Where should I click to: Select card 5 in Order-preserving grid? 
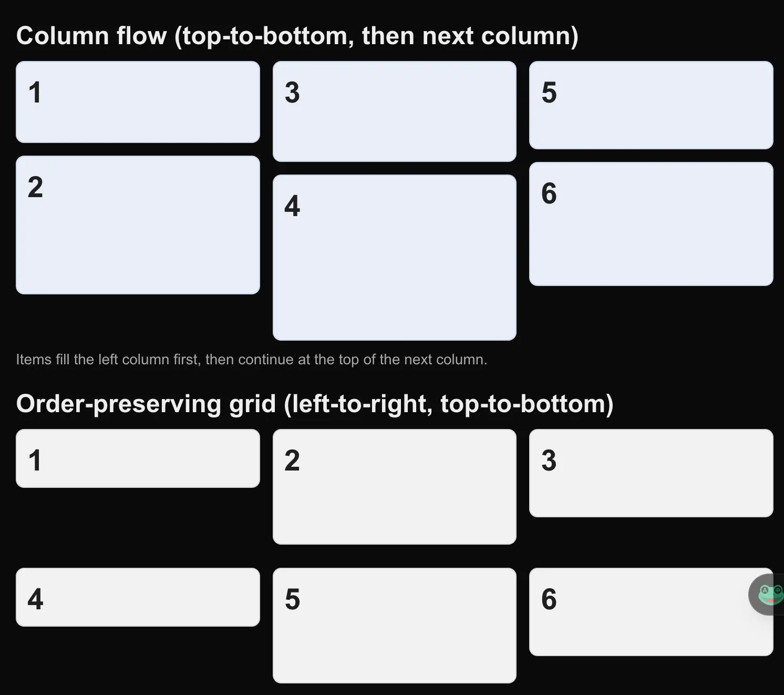click(x=394, y=625)
